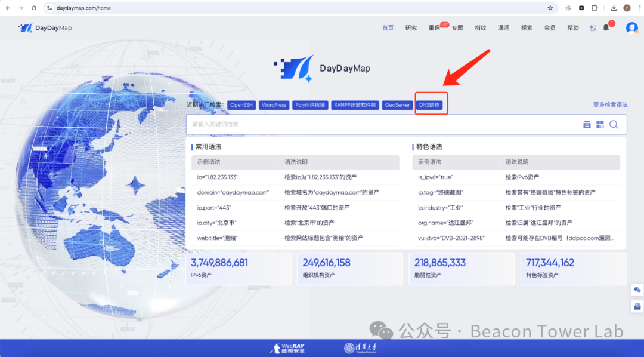This screenshot has height=357, width=644.
Task: Click example syntax ip.port="443"
Action: (x=213, y=208)
